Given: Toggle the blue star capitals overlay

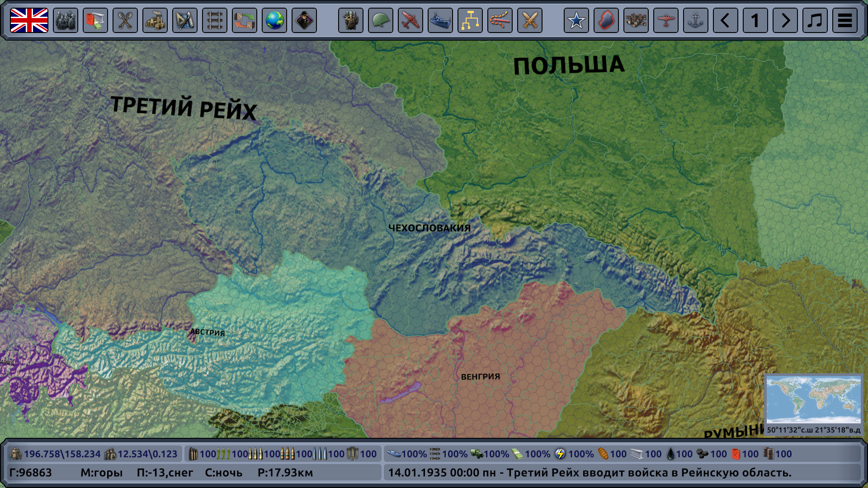Looking at the screenshot, I should 576,20.
